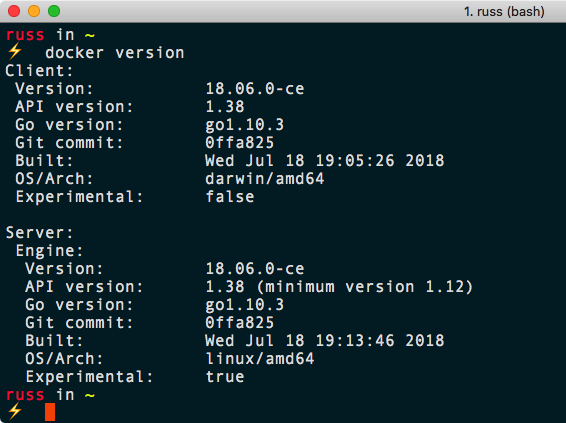Click the 'docker version' command text
This screenshot has width=566, height=423.
point(115,53)
